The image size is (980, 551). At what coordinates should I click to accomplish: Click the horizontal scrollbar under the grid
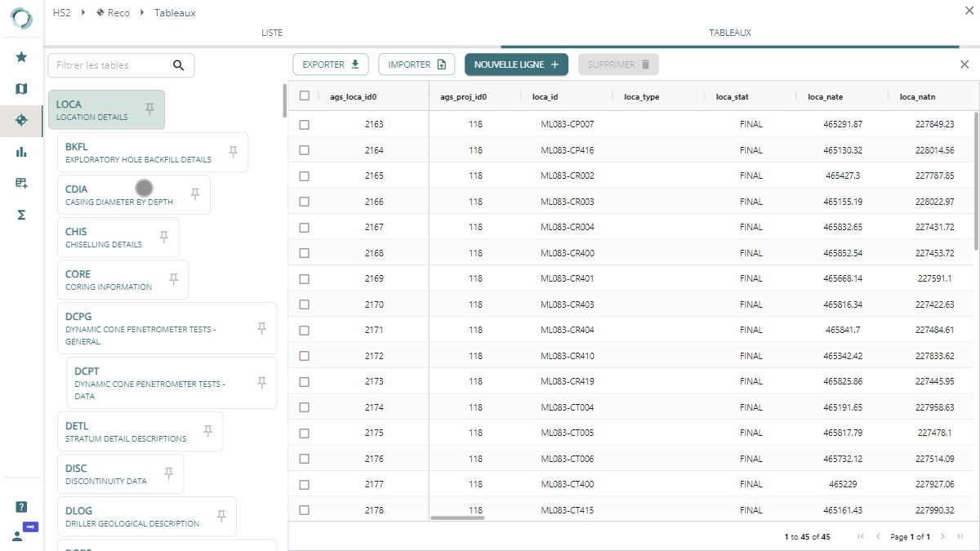point(457,518)
